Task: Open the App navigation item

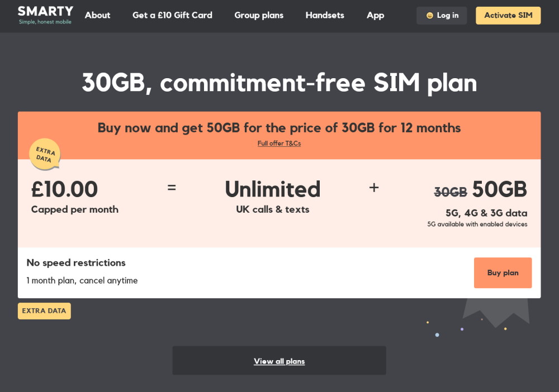Action: click(x=375, y=16)
